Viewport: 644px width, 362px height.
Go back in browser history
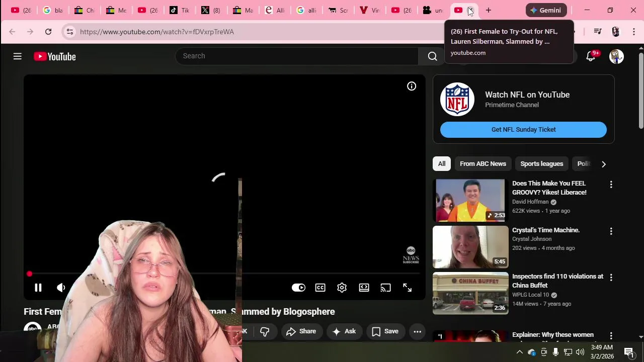tap(12, 32)
